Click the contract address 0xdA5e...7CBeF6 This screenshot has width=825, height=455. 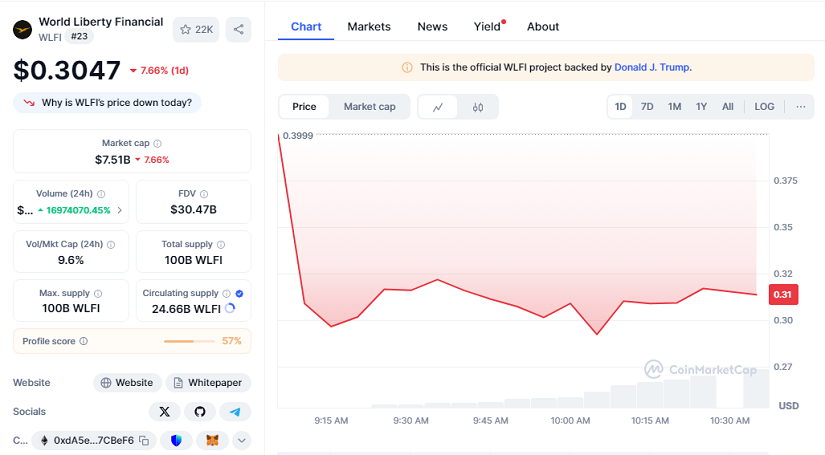(x=94, y=440)
